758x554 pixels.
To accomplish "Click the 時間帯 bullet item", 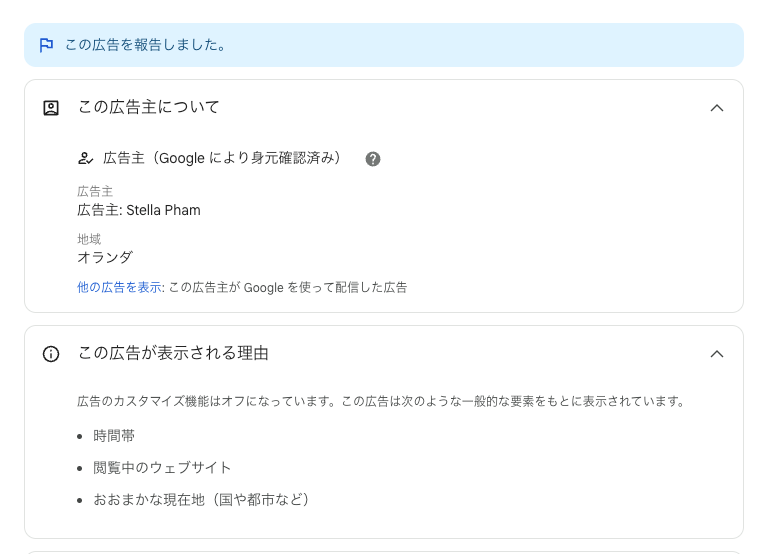I will (x=114, y=436).
